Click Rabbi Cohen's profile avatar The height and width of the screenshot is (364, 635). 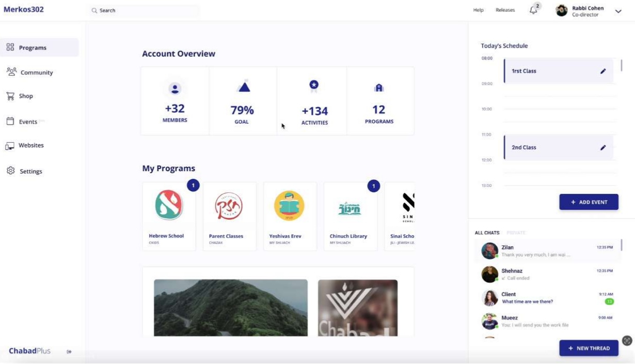[562, 10]
